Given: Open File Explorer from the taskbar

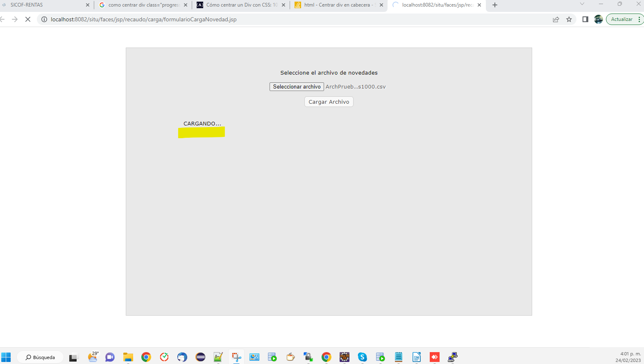Looking at the screenshot, I should pos(128,357).
